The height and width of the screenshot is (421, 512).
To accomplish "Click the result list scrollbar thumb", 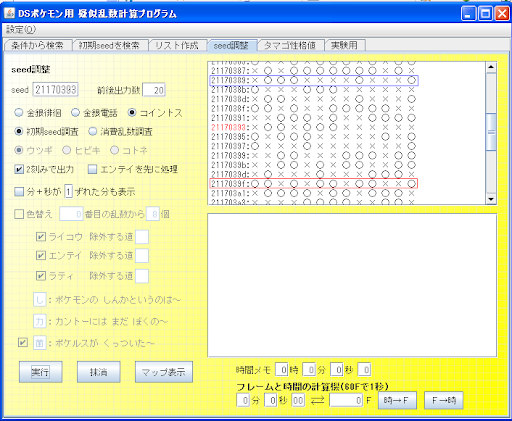I will 491,132.
